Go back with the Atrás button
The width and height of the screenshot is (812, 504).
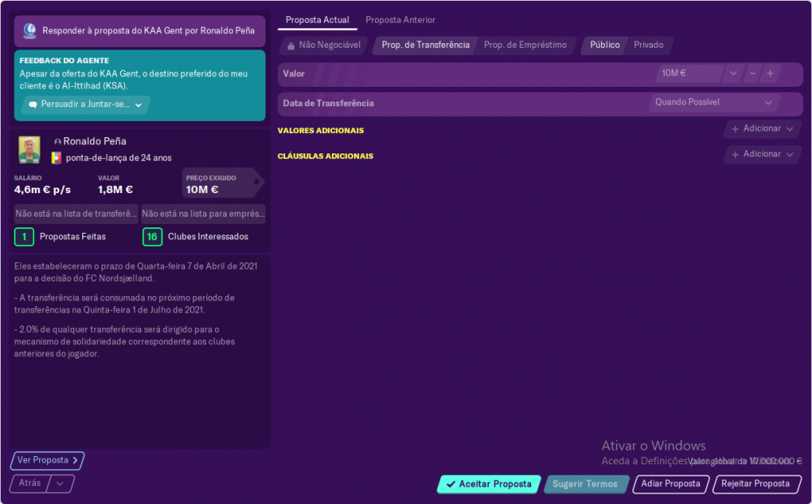[30, 483]
